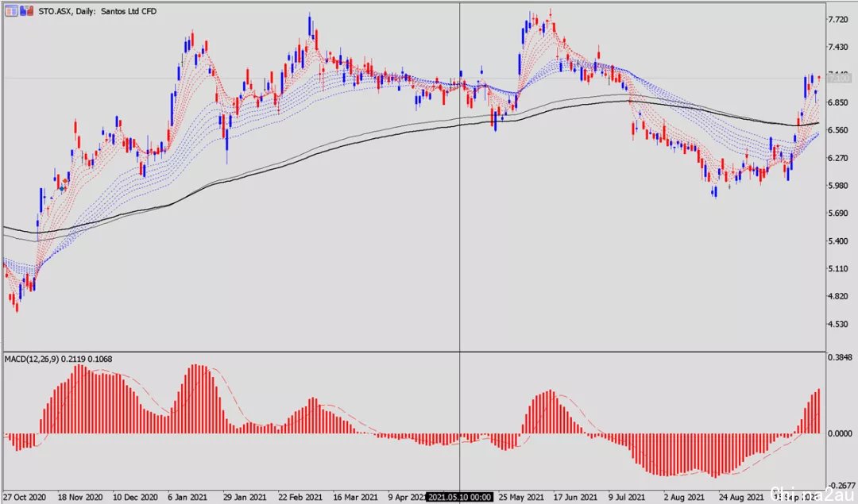Click the 29 Jan 2021 date label

pos(245,497)
